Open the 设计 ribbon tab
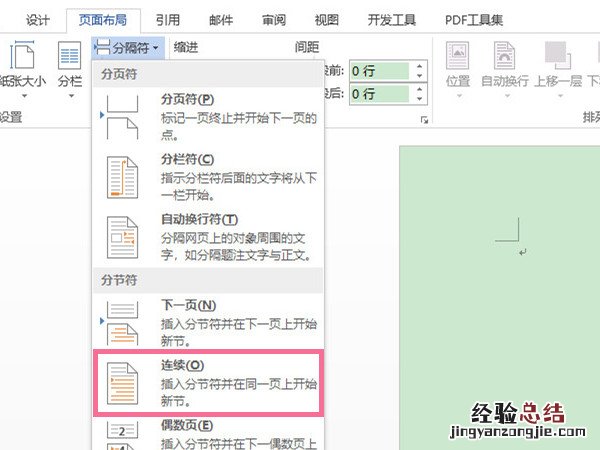 pyautogui.click(x=38, y=20)
